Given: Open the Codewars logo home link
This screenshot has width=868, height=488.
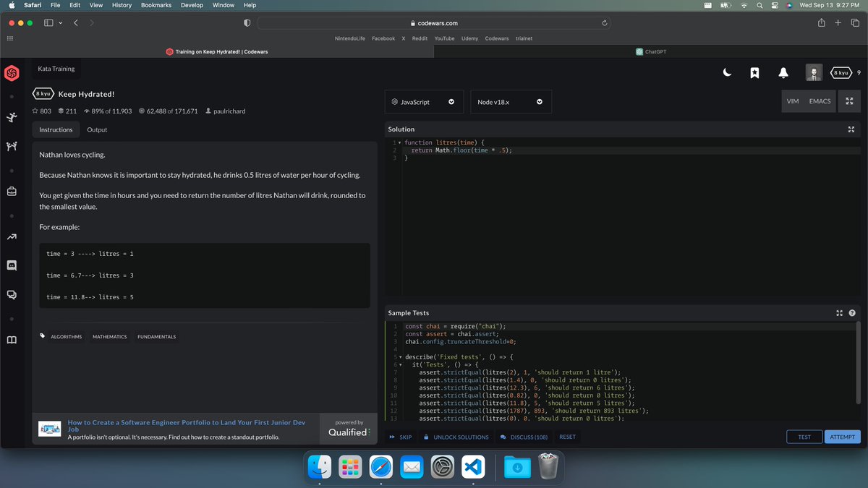Looking at the screenshot, I should click(x=12, y=73).
